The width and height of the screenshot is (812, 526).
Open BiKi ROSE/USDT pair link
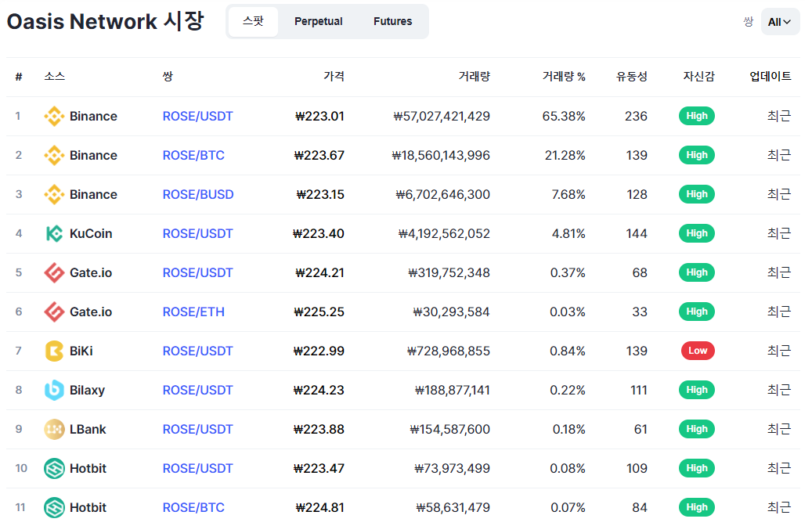(198, 351)
